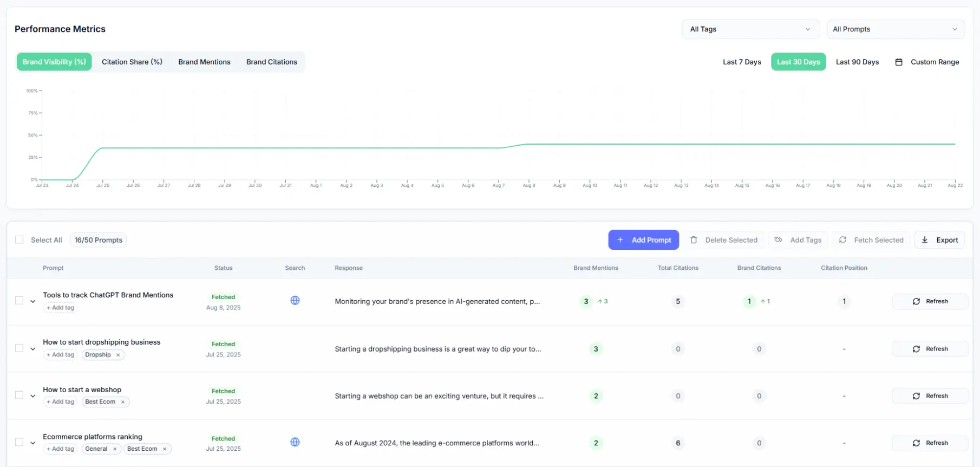The width and height of the screenshot is (980, 467).
Task: Switch to Brand Visibility (%) tab
Action: coord(54,62)
